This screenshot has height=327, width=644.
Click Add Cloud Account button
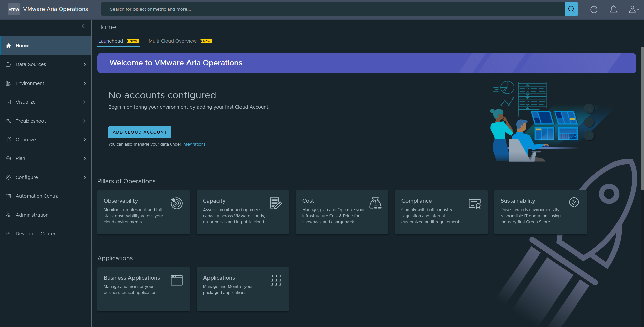[x=140, y=132]
